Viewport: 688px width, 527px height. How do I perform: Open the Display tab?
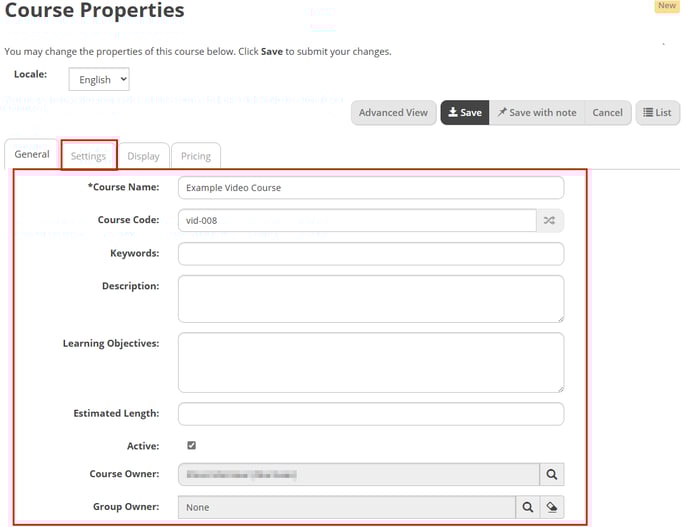coord(143,156)
